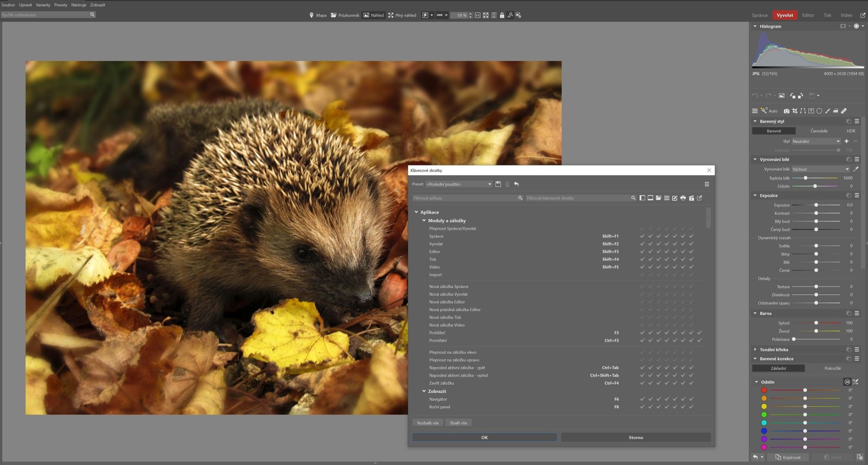Pick the radial filter circle tool
868x465 pixels.
tap(819, 111)
